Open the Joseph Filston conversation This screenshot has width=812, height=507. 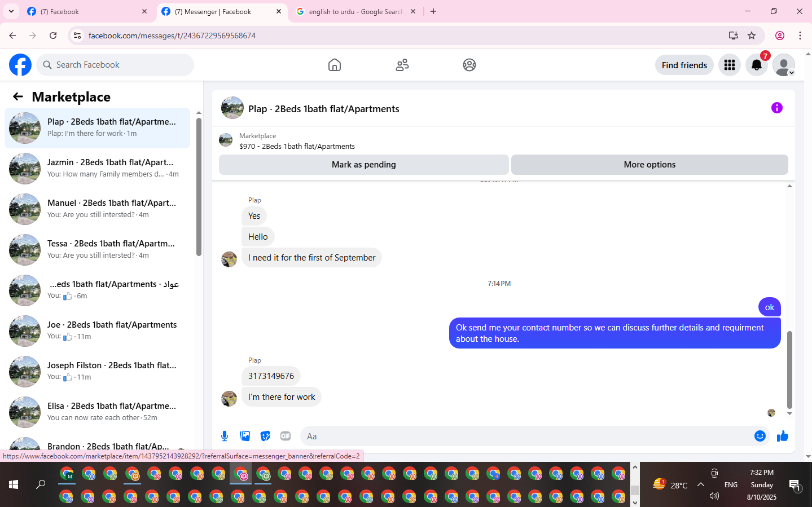(97, 371)
